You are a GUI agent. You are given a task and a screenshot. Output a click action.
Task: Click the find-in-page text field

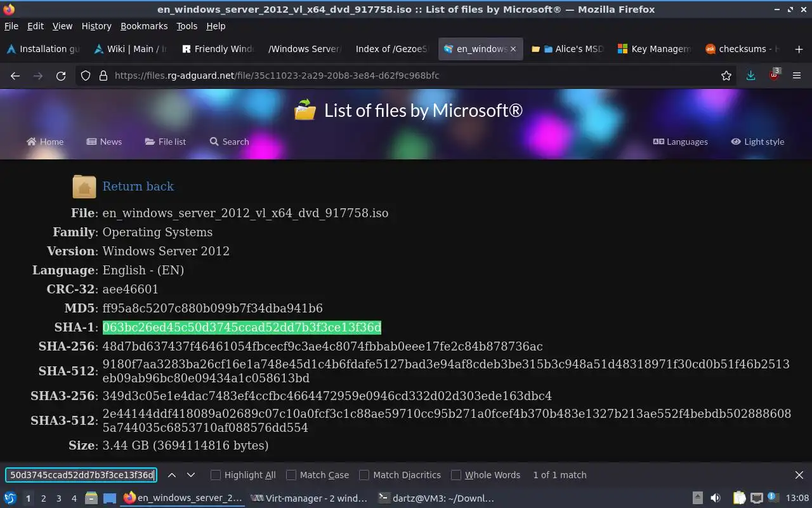coord(81,475)
